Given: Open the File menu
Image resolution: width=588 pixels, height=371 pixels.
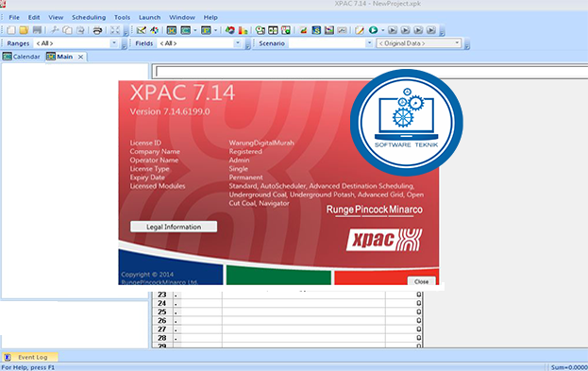Looking at the screenshot, I should (x=14, y=17).
